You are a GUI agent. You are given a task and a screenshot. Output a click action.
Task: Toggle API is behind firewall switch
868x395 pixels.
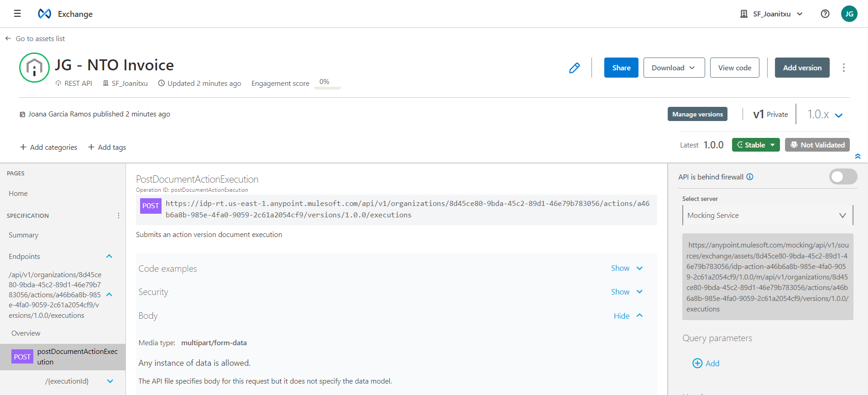click(843, 177)
